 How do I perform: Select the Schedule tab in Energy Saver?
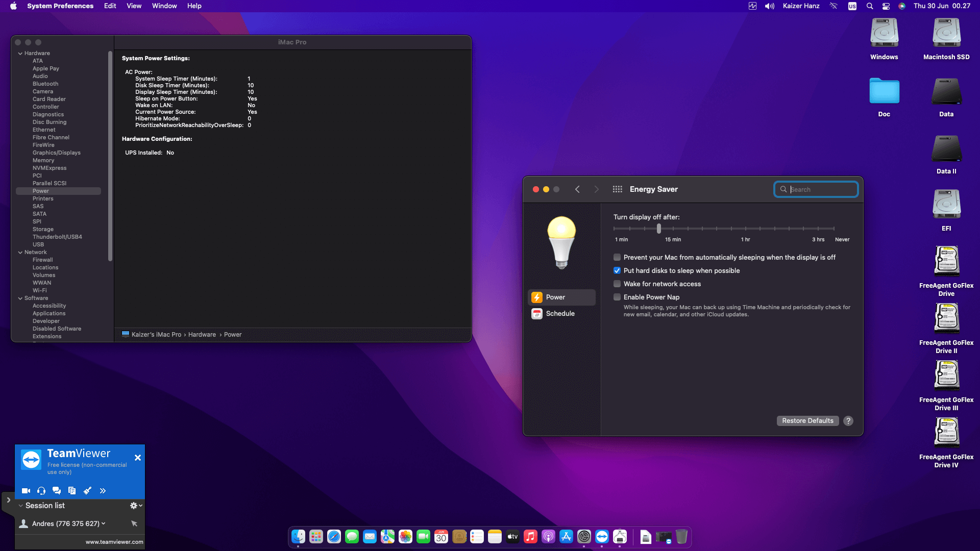tap(560, 314)
